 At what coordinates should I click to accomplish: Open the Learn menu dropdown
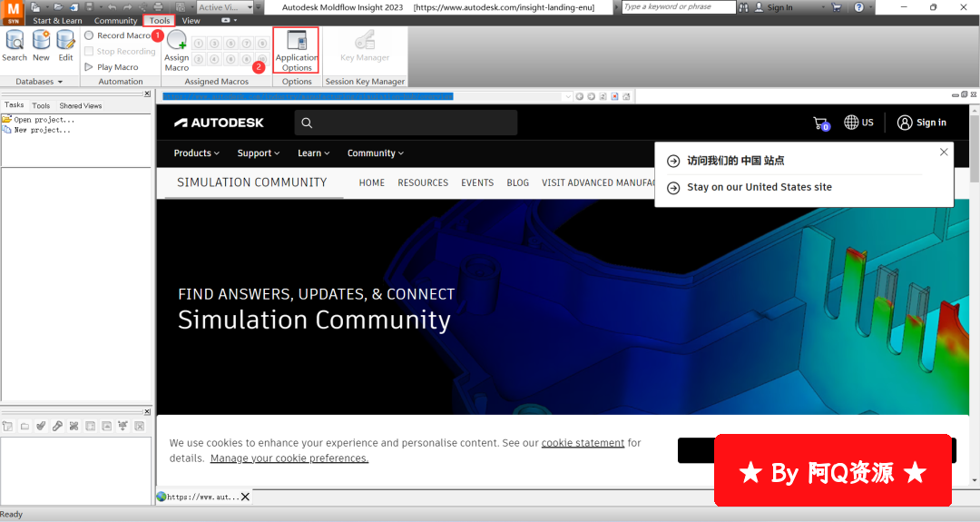314,153
